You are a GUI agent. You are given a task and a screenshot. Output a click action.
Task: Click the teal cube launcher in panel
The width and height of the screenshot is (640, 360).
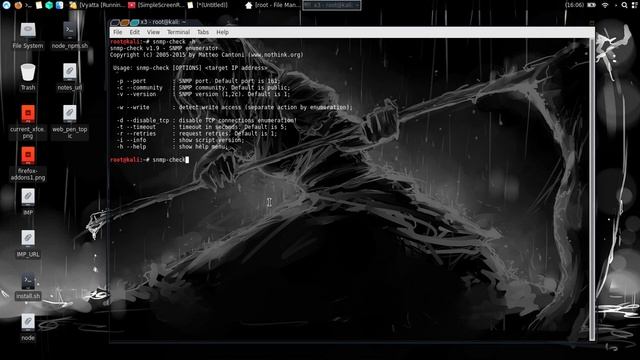tap(49, 5)
